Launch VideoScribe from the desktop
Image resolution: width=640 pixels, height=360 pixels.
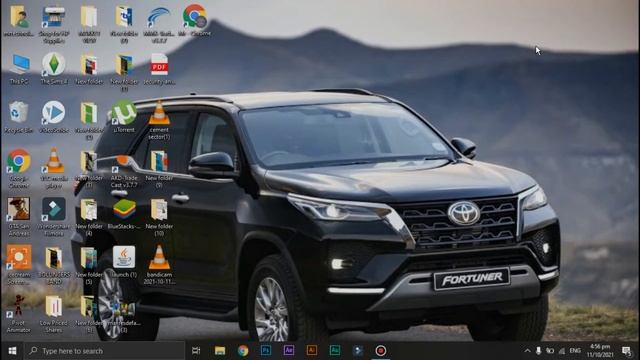click(54, 117)
